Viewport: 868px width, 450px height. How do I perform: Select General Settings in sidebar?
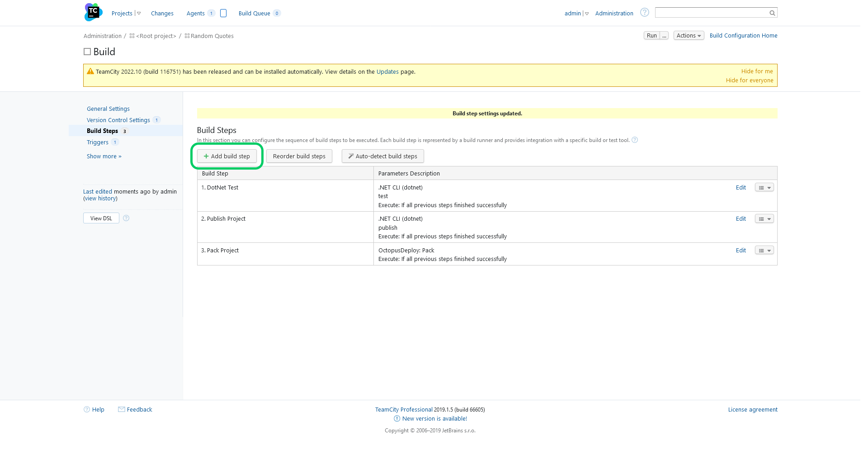(x=108, y=109)
